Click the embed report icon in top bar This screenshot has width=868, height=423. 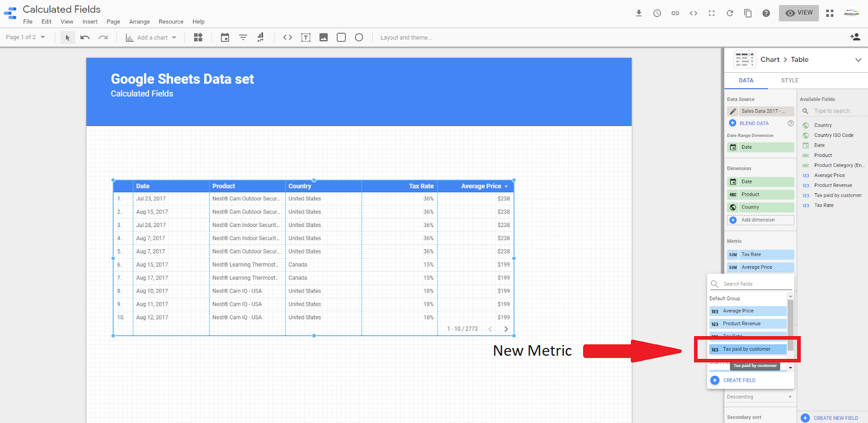[693, 13]
